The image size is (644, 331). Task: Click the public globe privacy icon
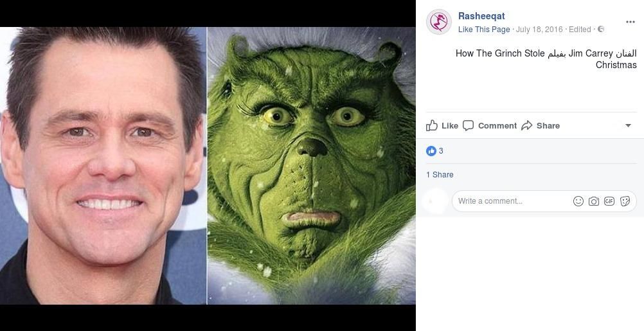tap(601, 30)
